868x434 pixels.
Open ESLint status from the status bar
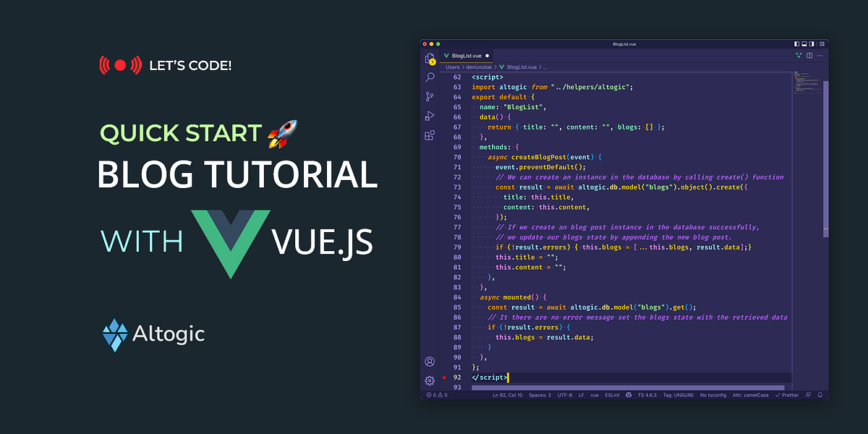pyautogui.click(x=612, y=394)
